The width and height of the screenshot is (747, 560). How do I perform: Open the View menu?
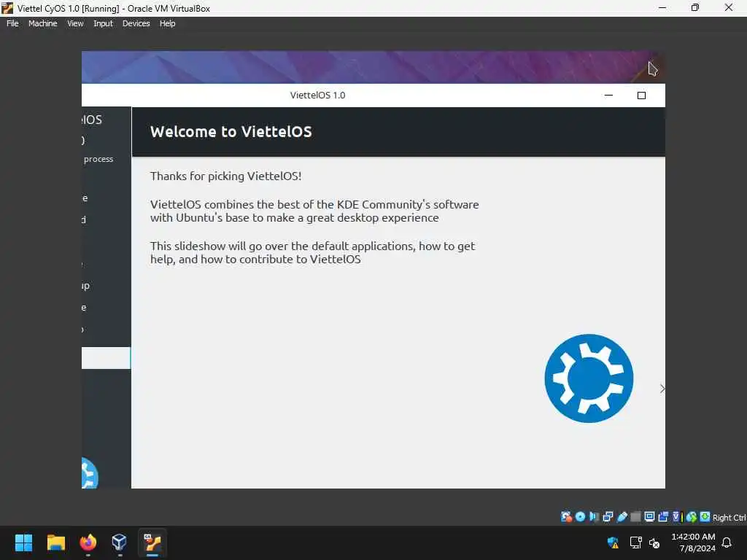[75, 23]
